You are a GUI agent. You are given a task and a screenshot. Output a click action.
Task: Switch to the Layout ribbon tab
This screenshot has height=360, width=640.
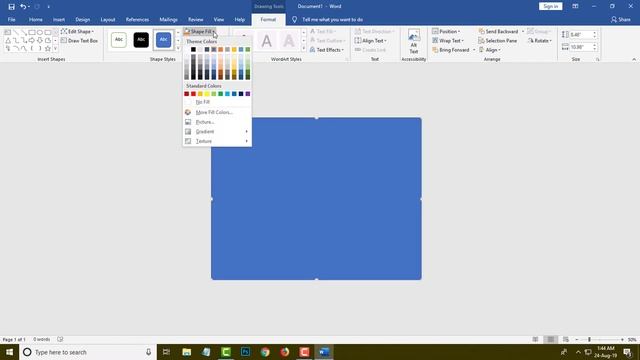point(108,20)
